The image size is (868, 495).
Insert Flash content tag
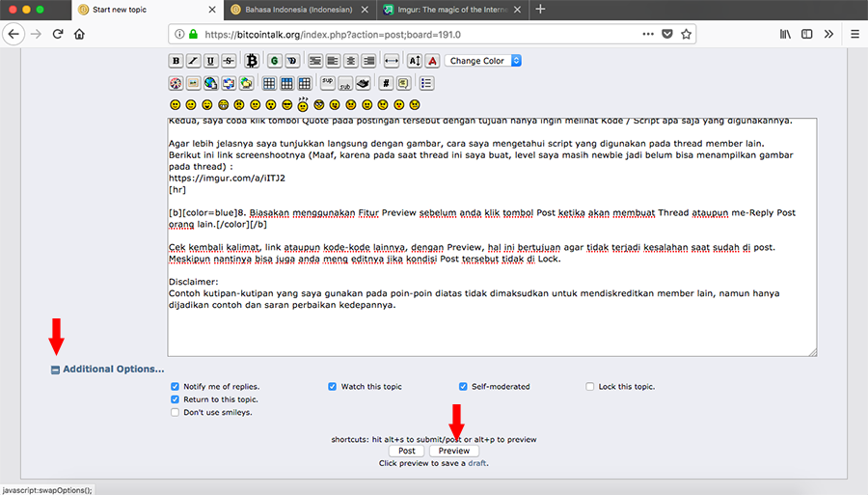[176, 84]
